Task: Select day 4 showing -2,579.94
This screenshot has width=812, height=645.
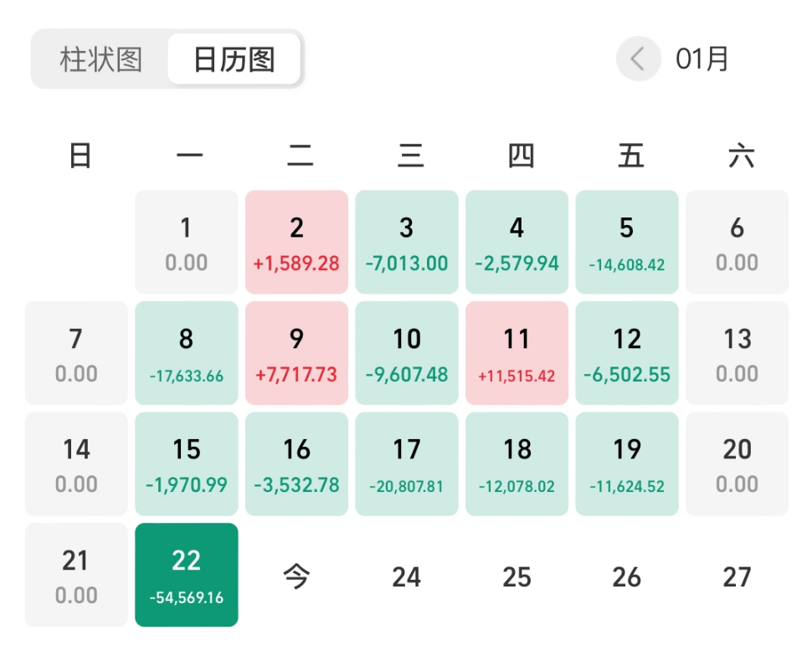Action: 516,242
